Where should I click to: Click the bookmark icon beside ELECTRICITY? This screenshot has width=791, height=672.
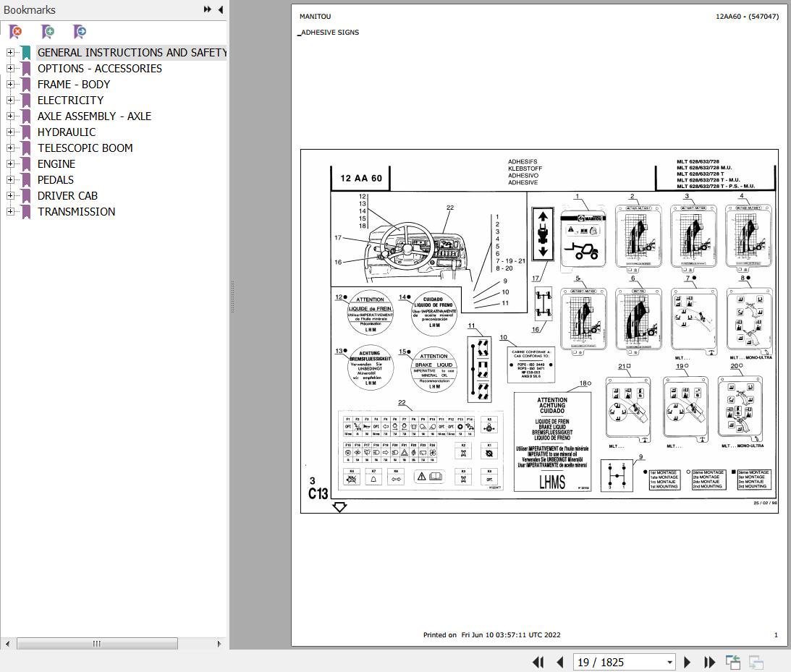tap(26, 100)
